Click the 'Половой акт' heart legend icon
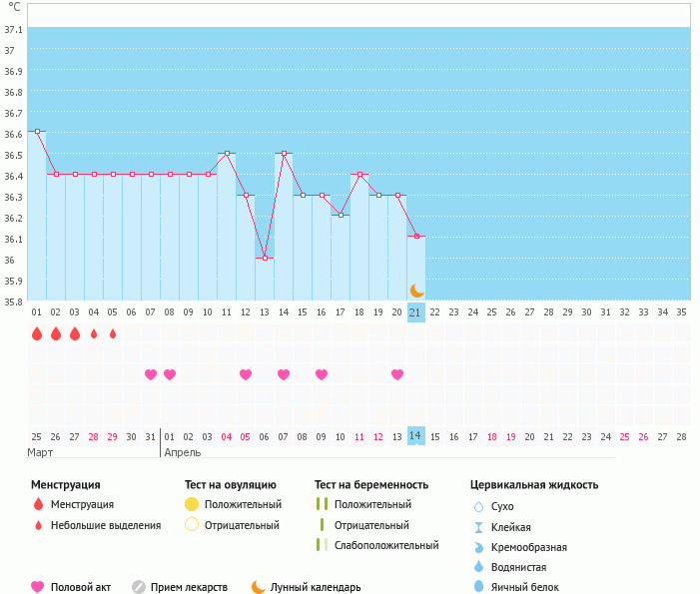 (x=38, y=587)
